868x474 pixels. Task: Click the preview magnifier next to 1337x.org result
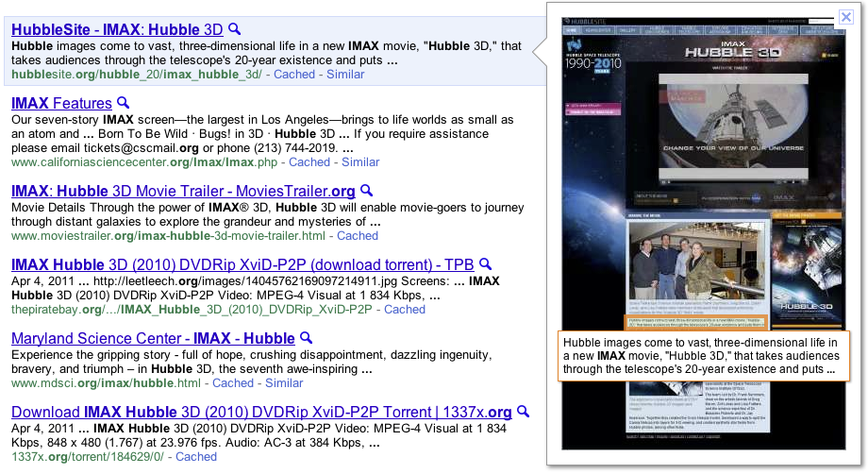tap(523, 412)
